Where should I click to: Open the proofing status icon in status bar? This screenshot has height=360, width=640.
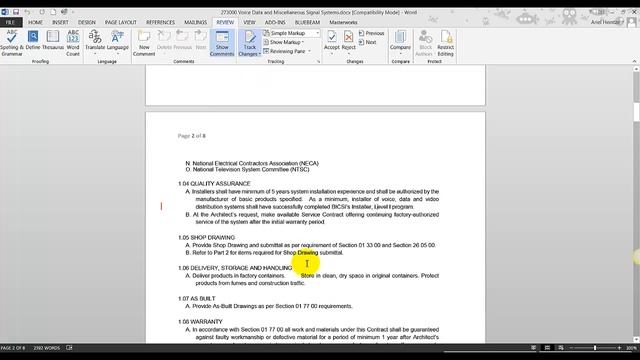(69, 348)
